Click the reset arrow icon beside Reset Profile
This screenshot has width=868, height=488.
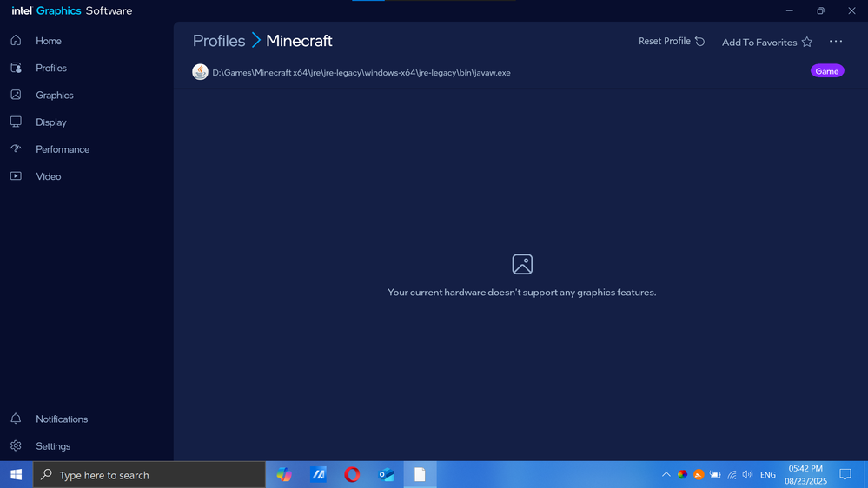click(699, 42)
